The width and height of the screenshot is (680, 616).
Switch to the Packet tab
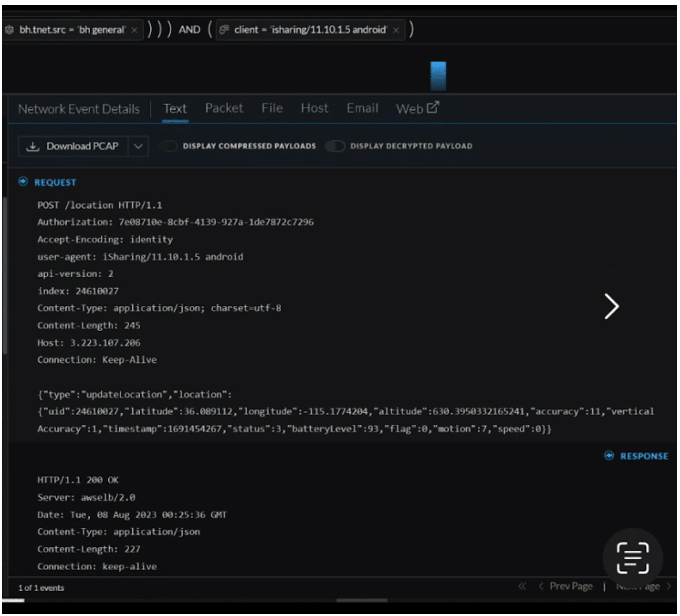pos(224,108)
